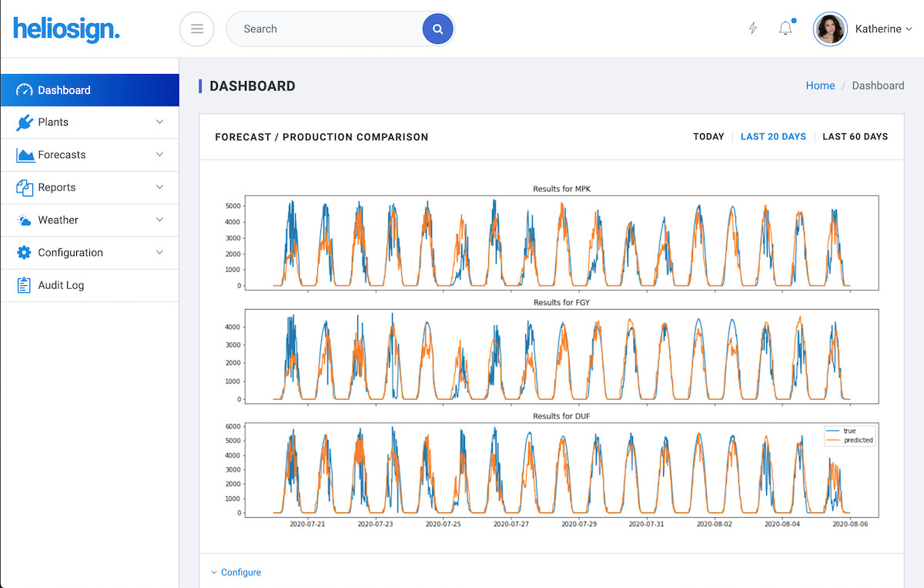Click the 2020-07-29 axis label
This screenshot has width=924, height=588.
click(x=578, y=524)
